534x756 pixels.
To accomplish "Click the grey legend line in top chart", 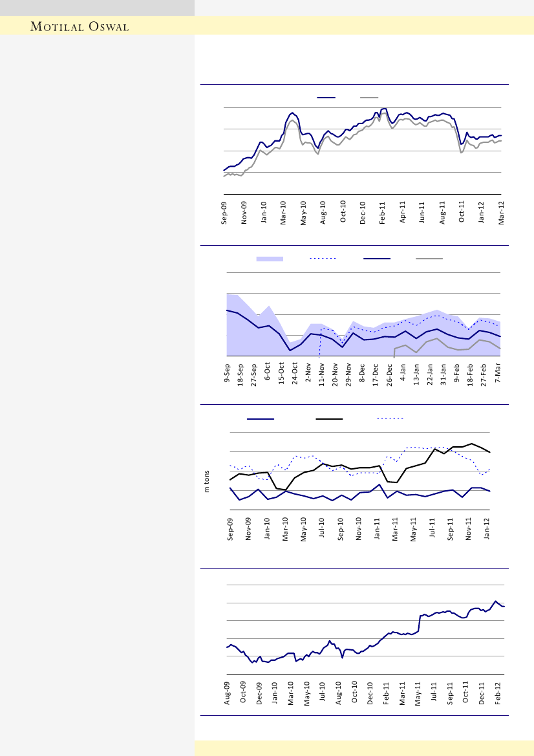I will pyautogui.click(x=369, y=98).
